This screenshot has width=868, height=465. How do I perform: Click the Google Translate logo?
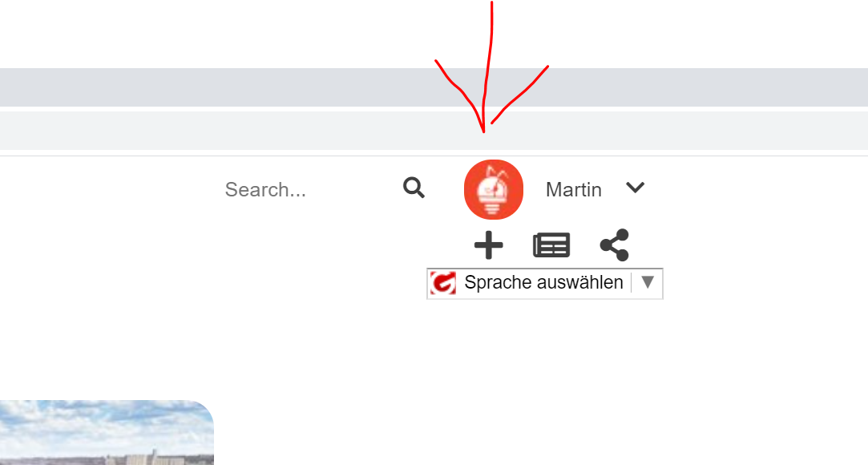(443, 283)
